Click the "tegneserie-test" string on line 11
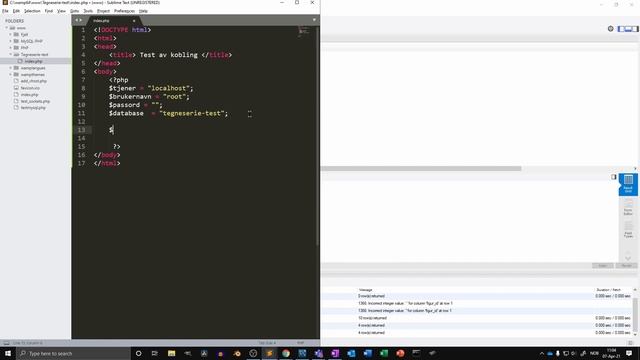Image resolution: width=640 pixels, height=360 pixels. click(193, 113)
